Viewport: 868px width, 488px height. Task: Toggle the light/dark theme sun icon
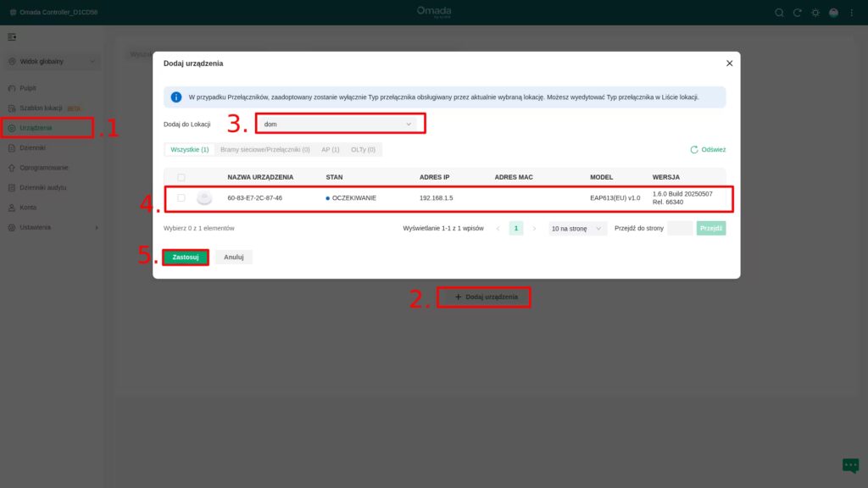[815, 13]
